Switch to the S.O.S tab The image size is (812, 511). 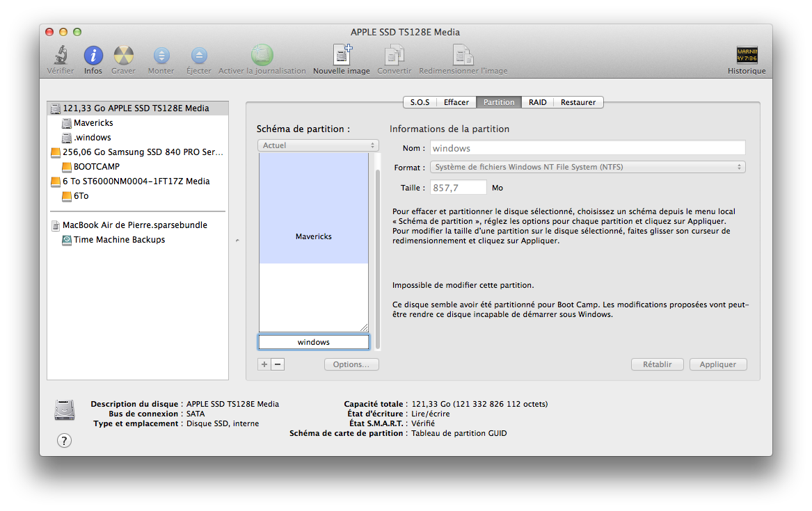point(420,102)
